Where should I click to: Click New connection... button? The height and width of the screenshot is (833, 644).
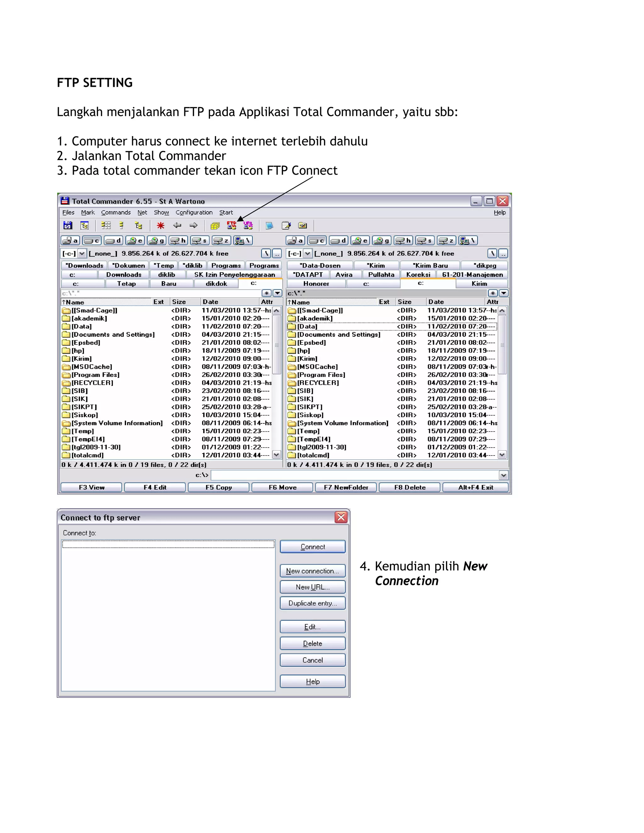click(313, 571)
